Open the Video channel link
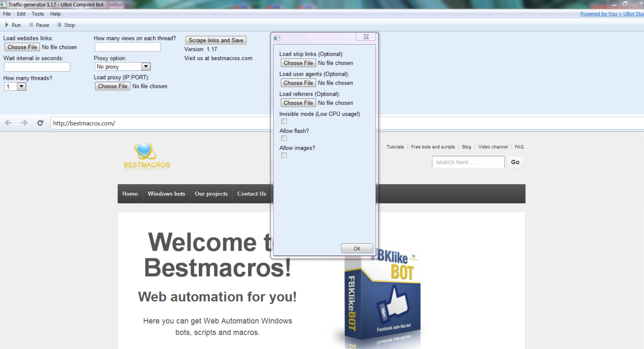 493,147
